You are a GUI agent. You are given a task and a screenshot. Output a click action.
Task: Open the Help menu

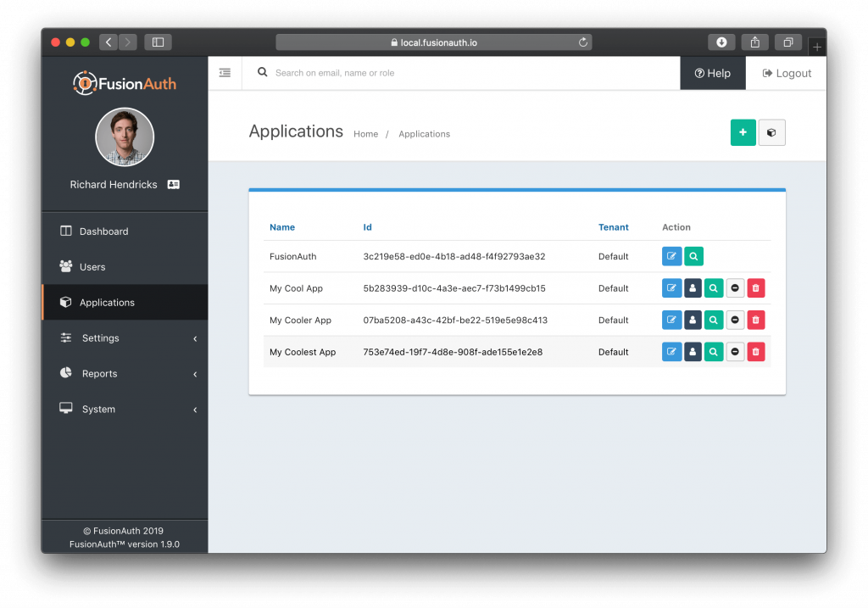712,73
